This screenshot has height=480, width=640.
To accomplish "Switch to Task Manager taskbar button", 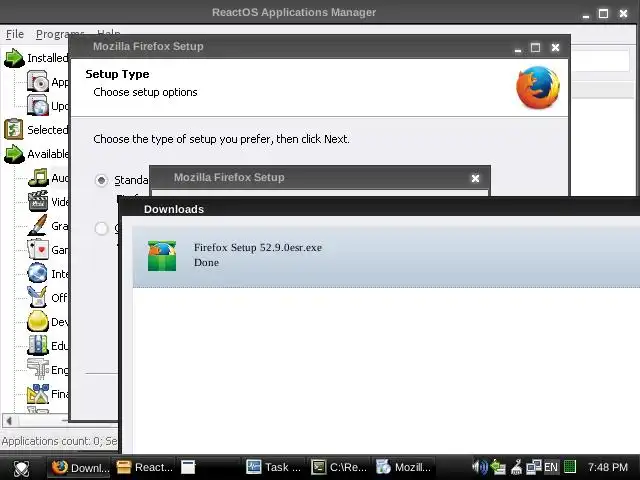I will point(273,467).
